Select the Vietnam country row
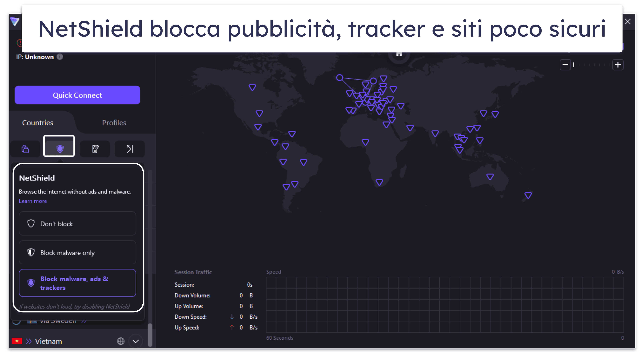 (x=77, y=341)
